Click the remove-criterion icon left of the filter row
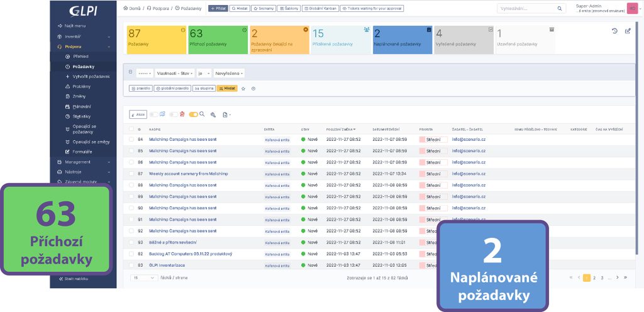Image resolution: width=644 pixels, height=312 pixels. point(131,72)
